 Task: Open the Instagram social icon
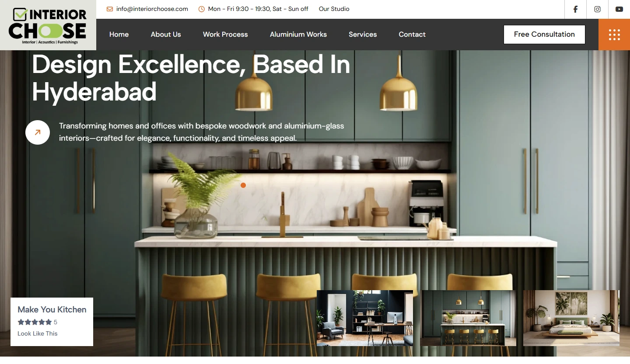click(x=597, y=9)
